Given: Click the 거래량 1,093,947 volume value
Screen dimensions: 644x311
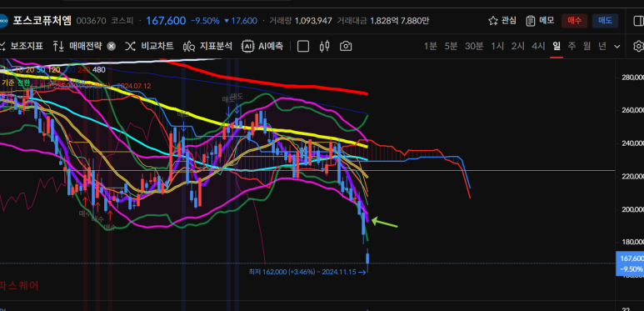Looking at the screenshot, I should tap(313, 21).
